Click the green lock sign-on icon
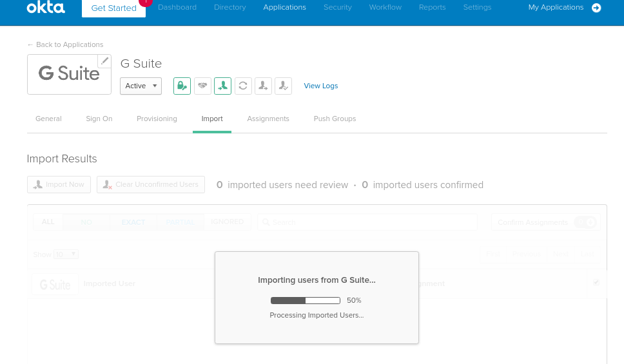Image resolution: width=624 pixels, height=364 pixels. click(182, 86)
